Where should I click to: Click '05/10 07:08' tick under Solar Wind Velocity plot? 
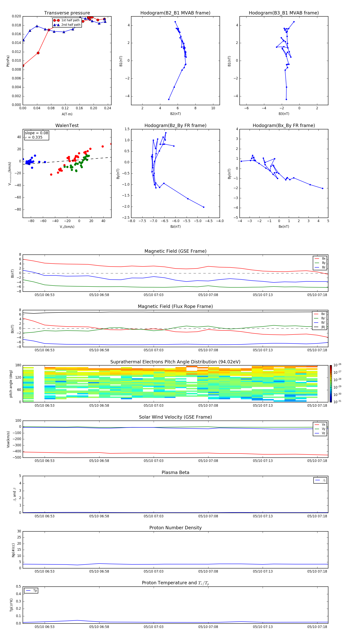tap(208, 461)
